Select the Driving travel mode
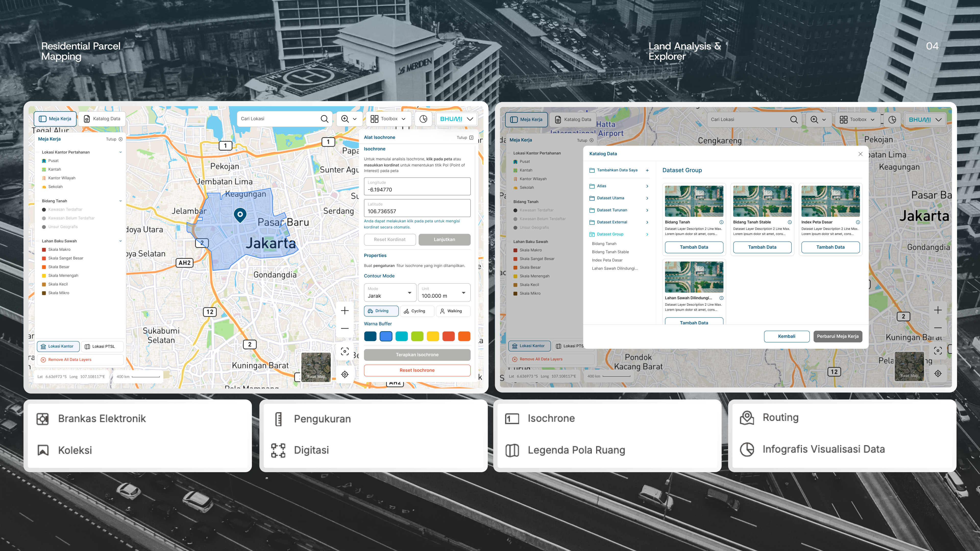Viewport: 980px width, 551px height. pos(381,311)
